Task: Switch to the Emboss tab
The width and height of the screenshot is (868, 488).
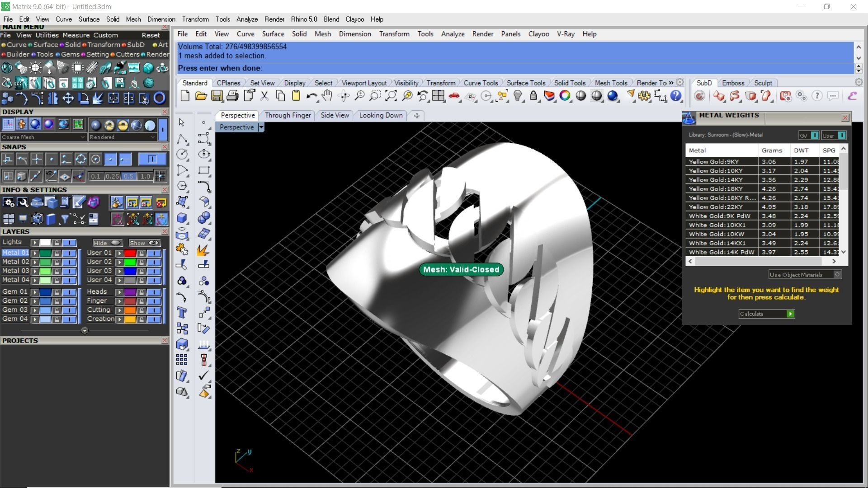Action: 733,83
